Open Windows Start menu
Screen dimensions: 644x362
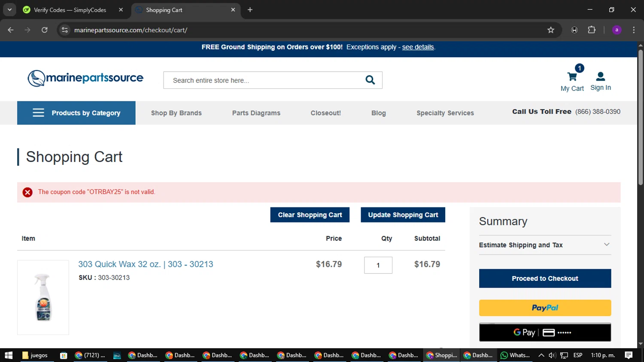coord(9,355)
